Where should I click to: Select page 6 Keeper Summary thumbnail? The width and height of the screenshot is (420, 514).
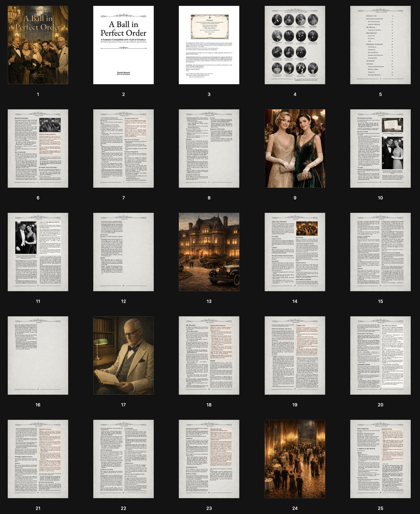38,148
